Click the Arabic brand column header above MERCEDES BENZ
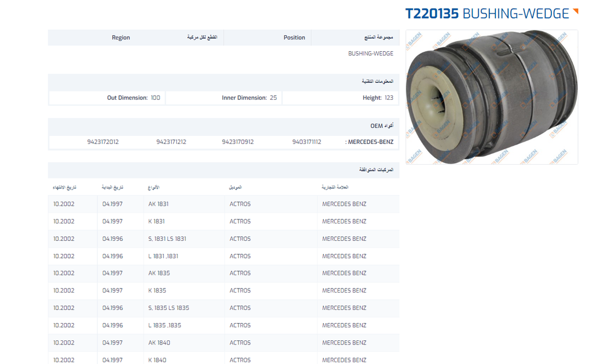This screenshot has height=364, width=590. tap(335, 187)
